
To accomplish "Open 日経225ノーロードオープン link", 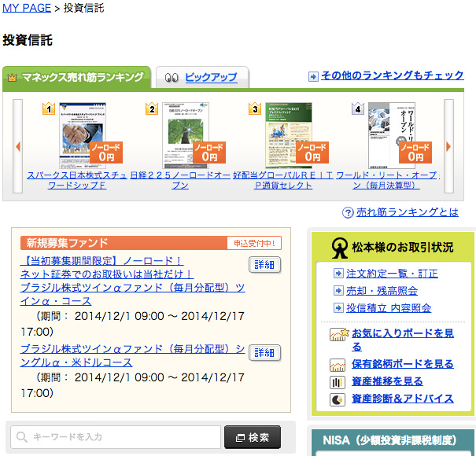I will coord(180,180).
